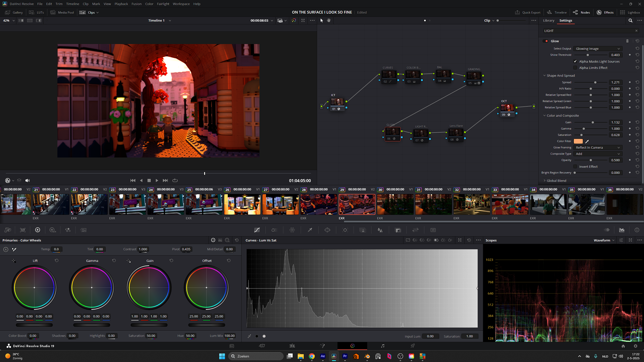Click the Quick Export button
The width and height of the screenshot is (644, 362).
coord(528,12)
